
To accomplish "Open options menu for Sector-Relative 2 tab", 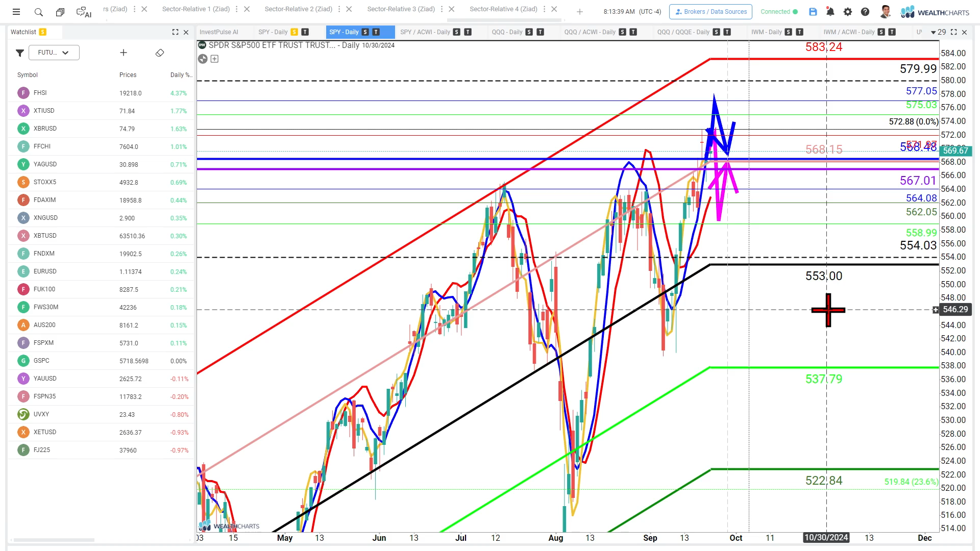I will point(339,9).
